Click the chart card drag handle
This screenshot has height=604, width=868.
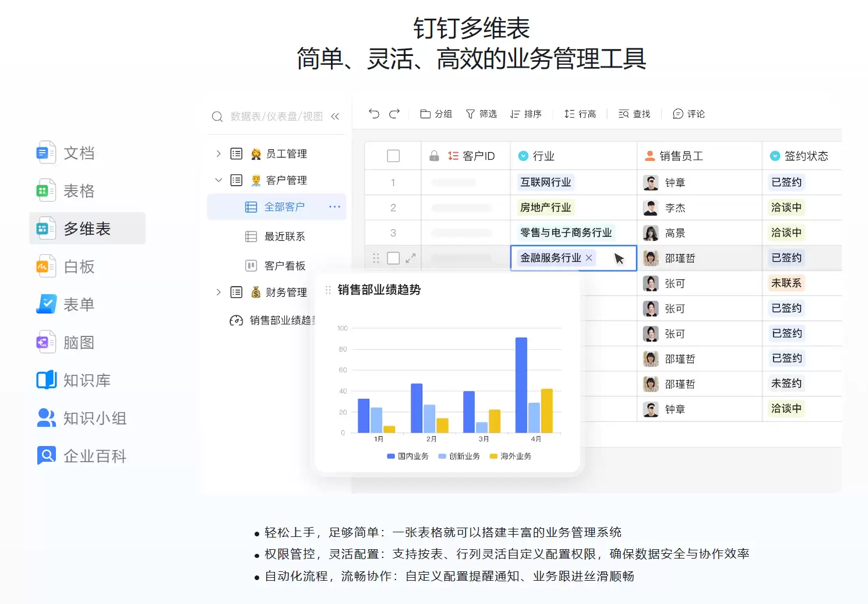328,290
